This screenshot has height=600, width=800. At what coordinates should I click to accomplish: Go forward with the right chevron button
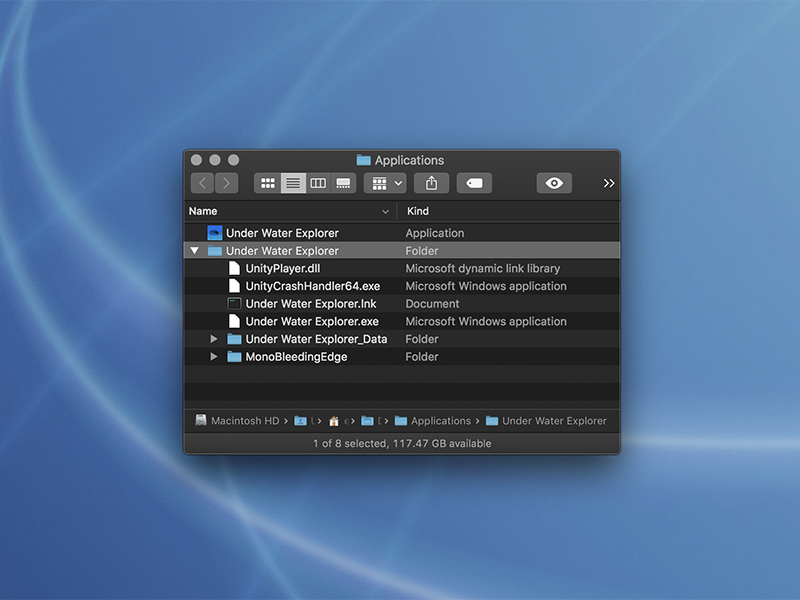pyautogui.click(x=227, y=183)
